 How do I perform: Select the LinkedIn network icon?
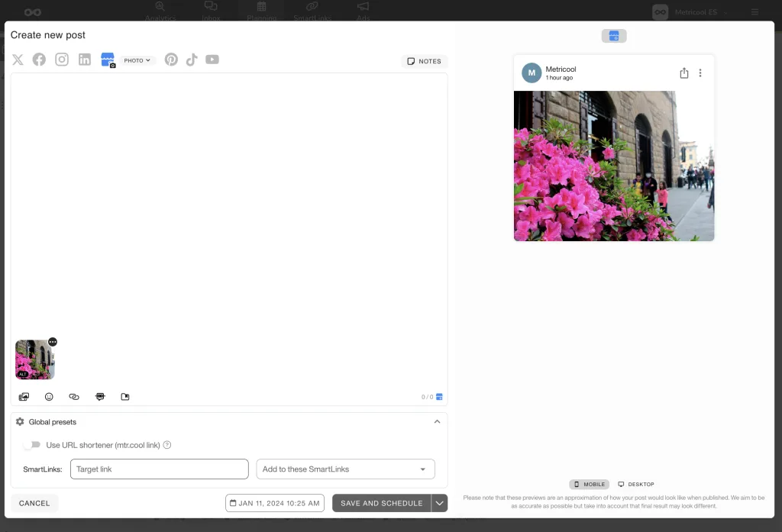(85, 60)
